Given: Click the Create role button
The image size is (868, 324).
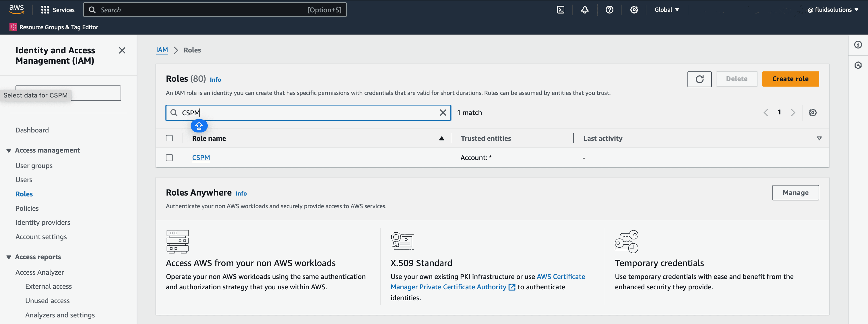Looking at the screenshot, I should click(x=790, y=79).
